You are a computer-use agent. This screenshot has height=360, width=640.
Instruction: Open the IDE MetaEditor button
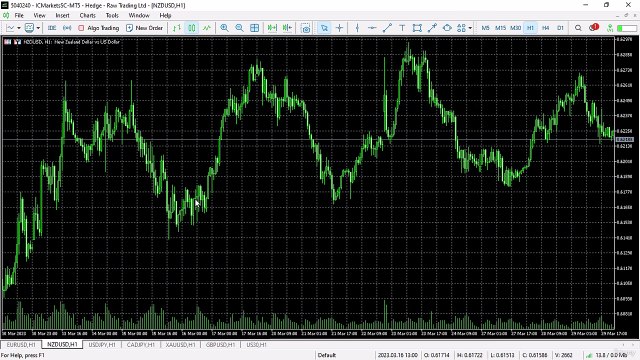52,28
